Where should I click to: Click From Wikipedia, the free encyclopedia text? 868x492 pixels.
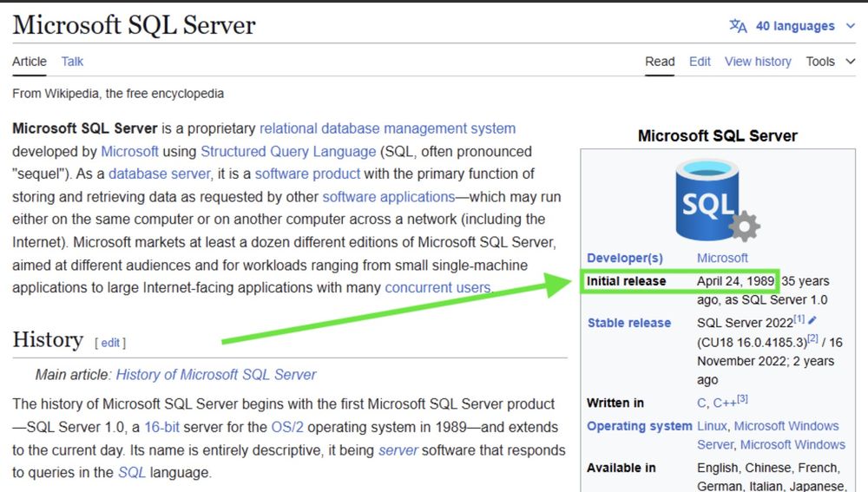point(118,94)
